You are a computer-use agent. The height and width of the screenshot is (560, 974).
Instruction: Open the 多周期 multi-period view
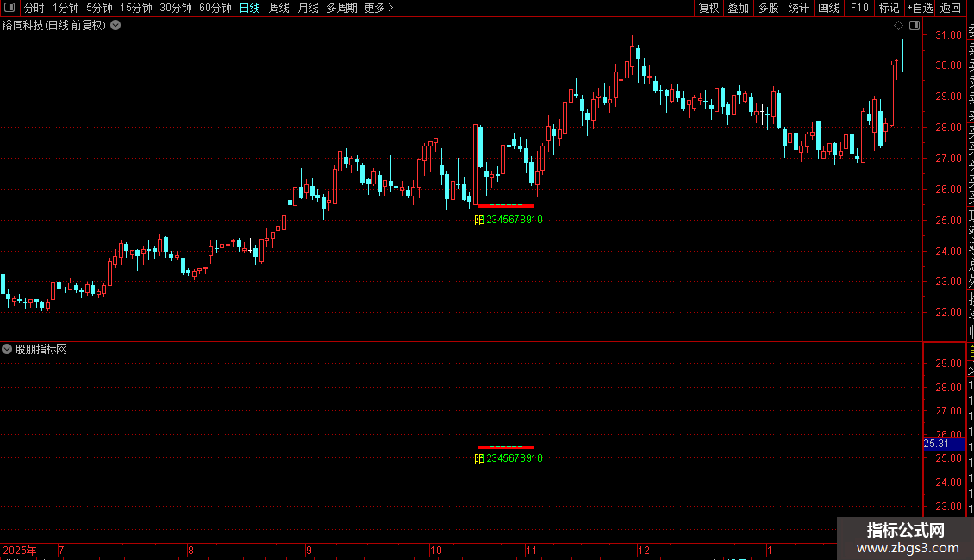click(x=341, y=8)
